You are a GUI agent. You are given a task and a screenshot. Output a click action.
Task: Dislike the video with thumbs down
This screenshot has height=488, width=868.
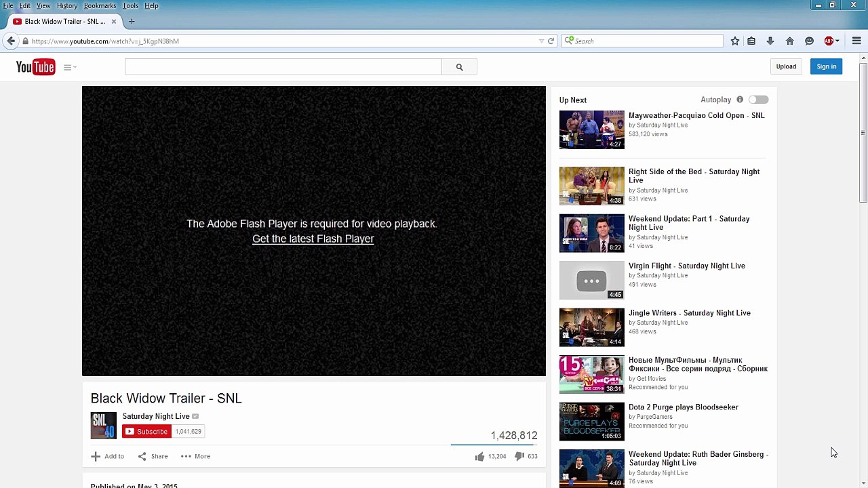click(x=519, y=456)
